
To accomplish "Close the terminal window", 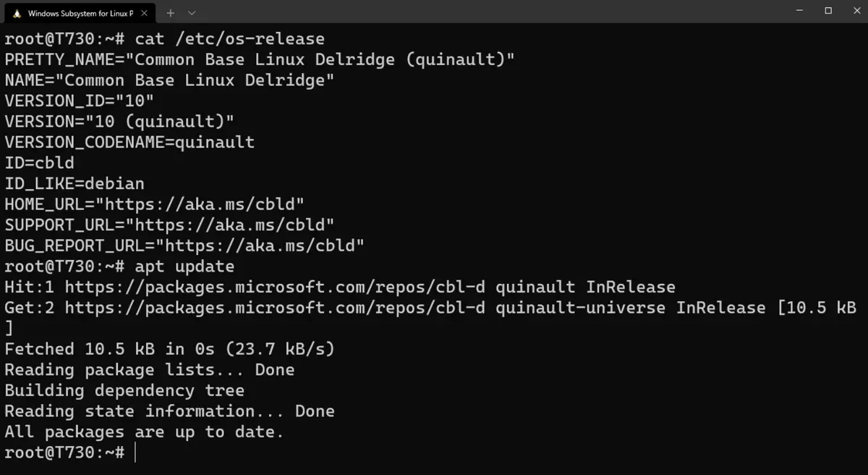I will point(855,11).
